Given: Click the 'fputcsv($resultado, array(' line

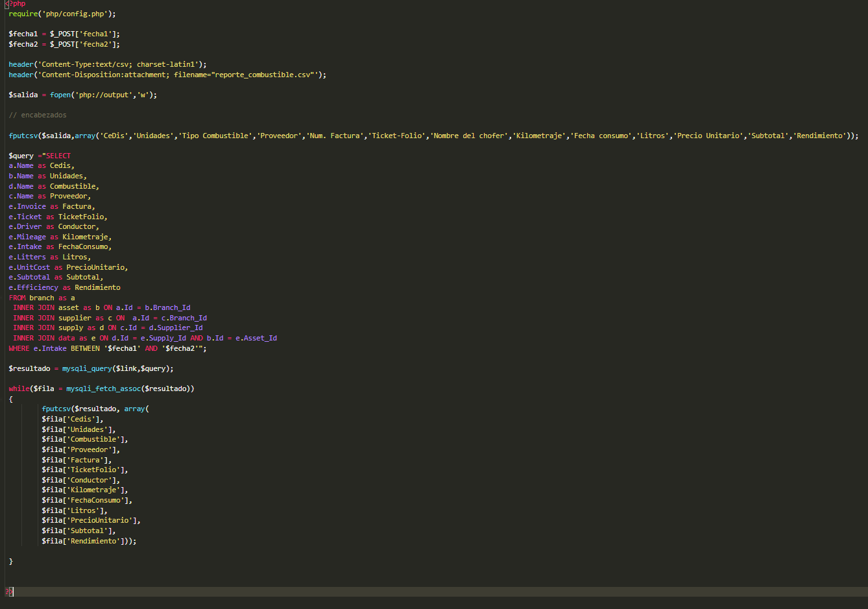Looking at the screenshot, I should pos(95,409).
